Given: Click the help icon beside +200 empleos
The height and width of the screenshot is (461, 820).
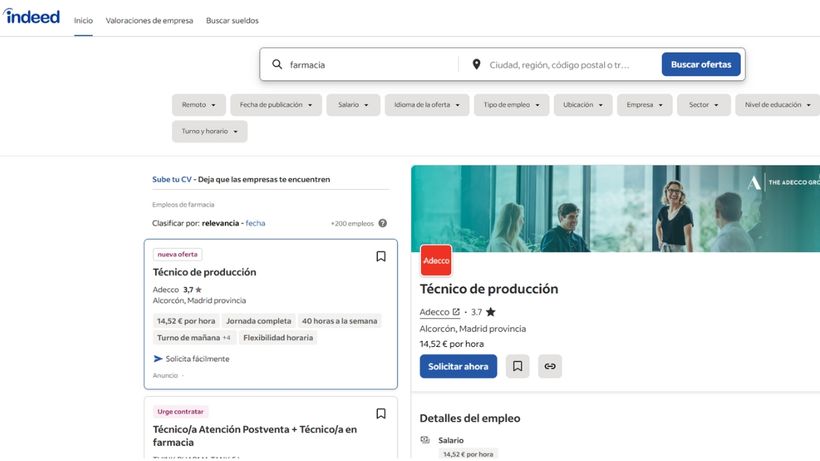Looking at the screenshot, I should (x=383, y=223).
